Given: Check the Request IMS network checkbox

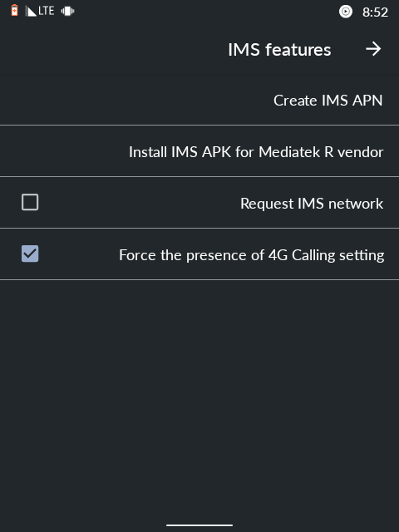Looking at the screenshot, I should click(30, 202).
